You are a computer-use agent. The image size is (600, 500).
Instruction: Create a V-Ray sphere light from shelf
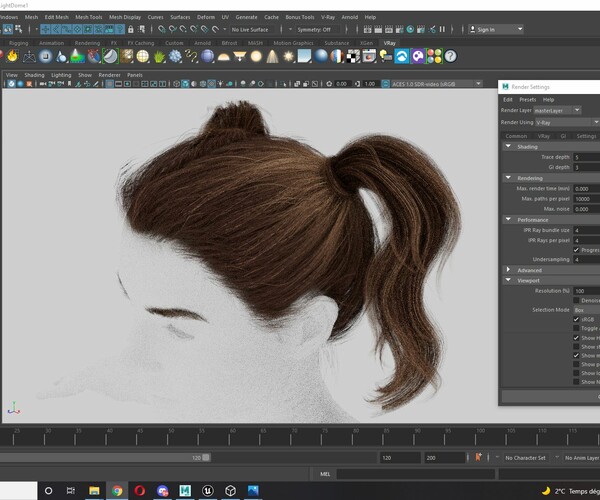(256, 56)
